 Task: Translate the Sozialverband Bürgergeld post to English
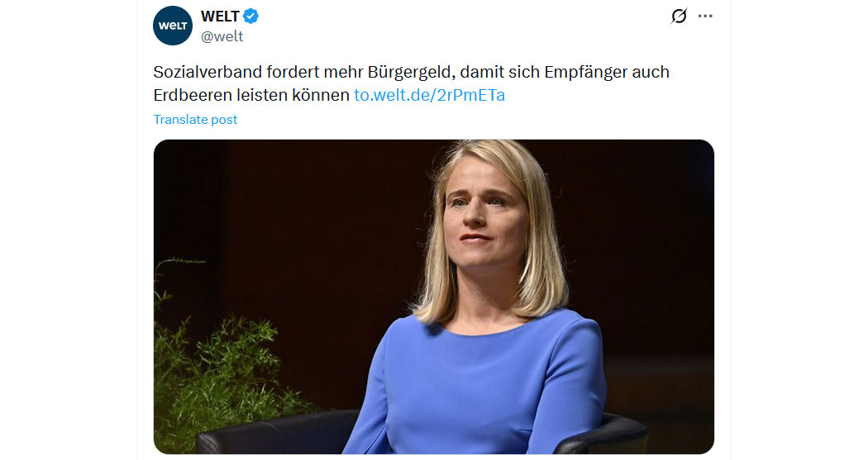click(195, 120)
